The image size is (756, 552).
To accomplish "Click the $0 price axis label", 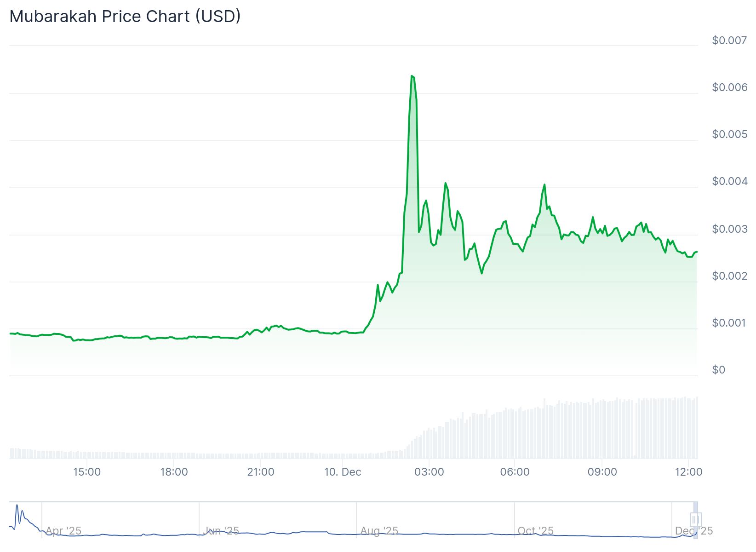I will coord(718,370).
